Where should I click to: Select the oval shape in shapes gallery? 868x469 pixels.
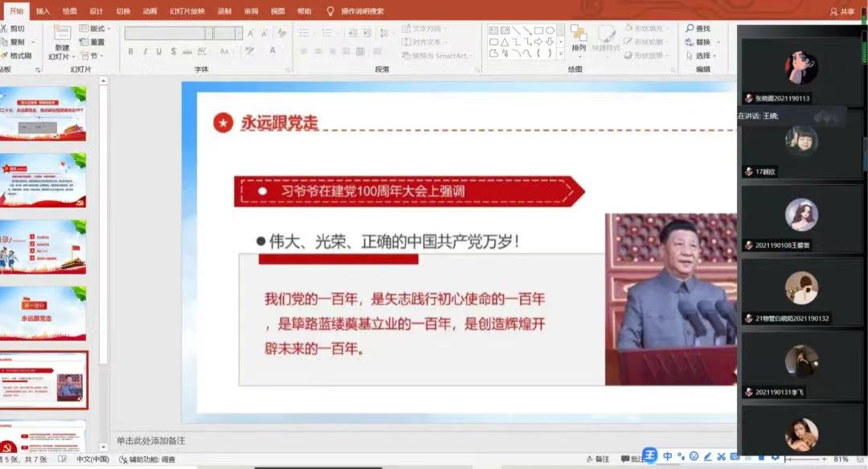[550, 31]
